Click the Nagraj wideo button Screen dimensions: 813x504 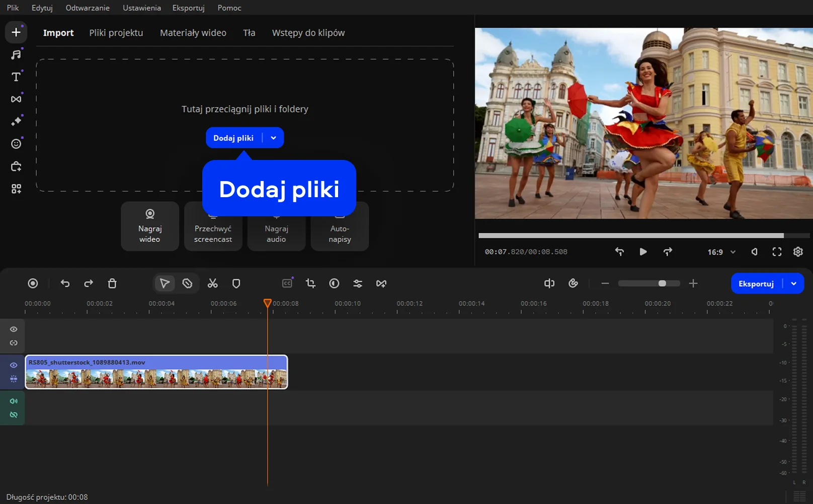[x=150, y=226]
